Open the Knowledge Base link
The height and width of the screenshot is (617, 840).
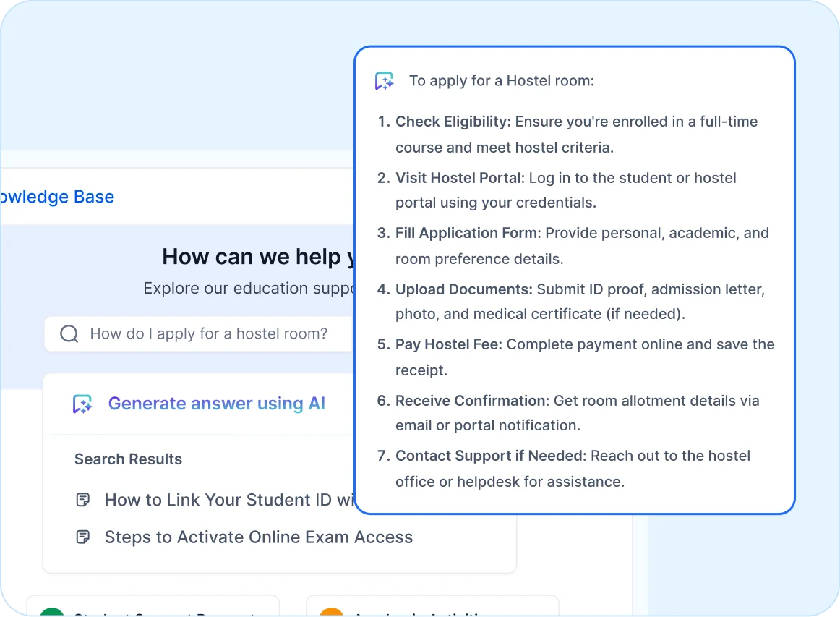coord(57,196)
